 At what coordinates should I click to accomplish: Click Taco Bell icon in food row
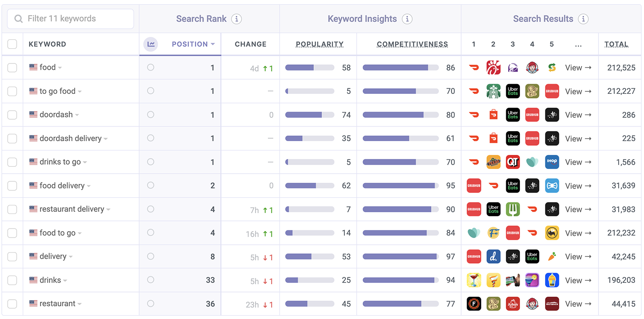[x=513, y=68]
